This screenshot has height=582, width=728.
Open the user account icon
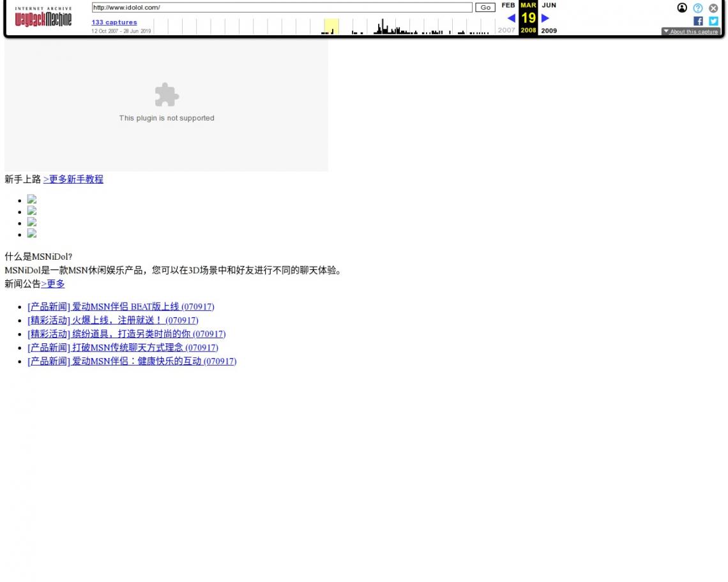681,8
